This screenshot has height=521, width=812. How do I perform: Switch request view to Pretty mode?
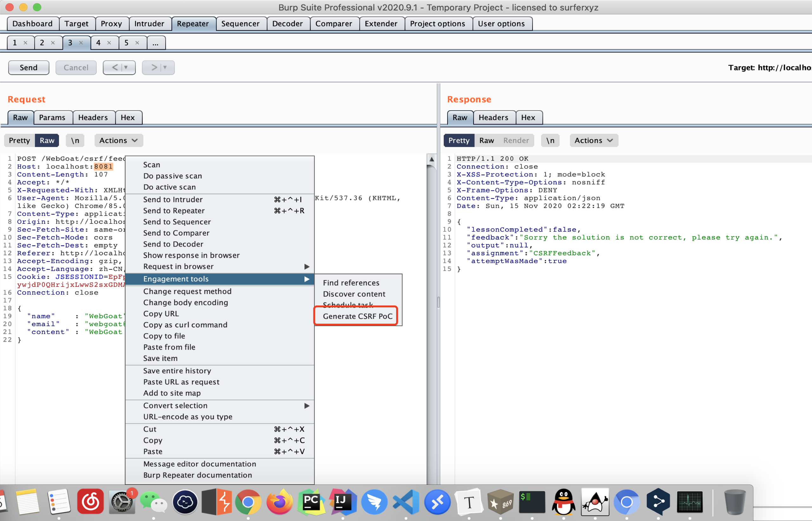[19, 140]
